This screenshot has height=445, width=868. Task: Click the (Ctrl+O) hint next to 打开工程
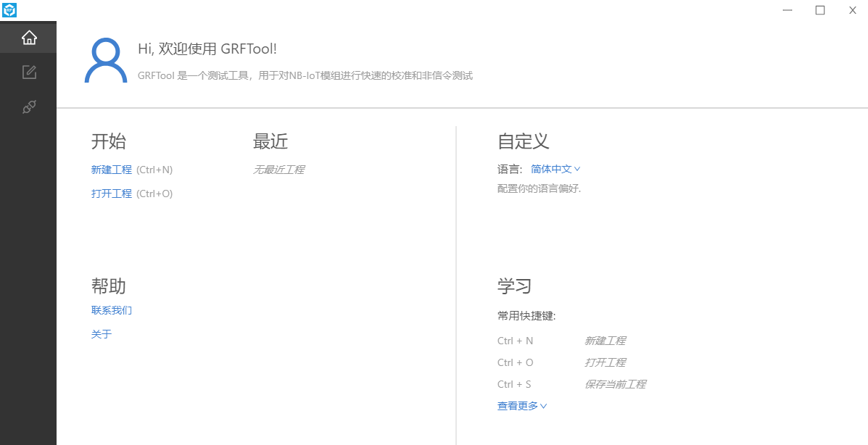[x=154, y=194]
